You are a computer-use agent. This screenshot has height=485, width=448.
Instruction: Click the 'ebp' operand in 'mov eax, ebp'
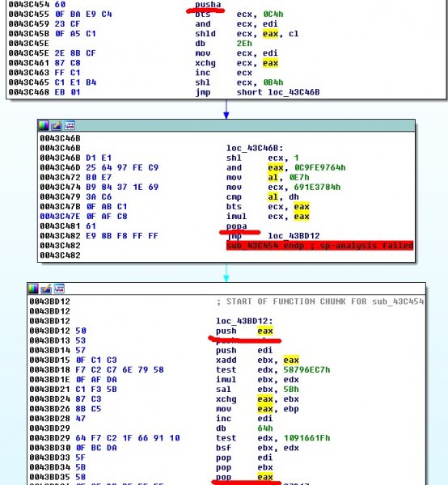(291, 409)
